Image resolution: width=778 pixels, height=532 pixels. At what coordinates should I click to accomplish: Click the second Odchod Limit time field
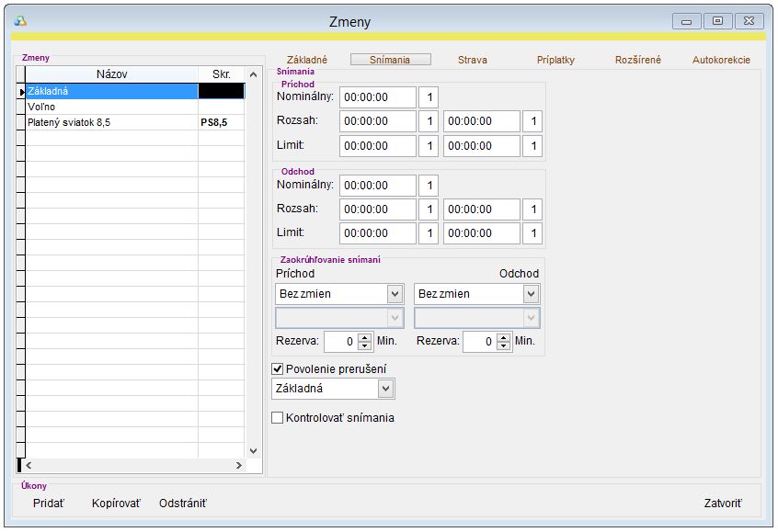(482, 233)
